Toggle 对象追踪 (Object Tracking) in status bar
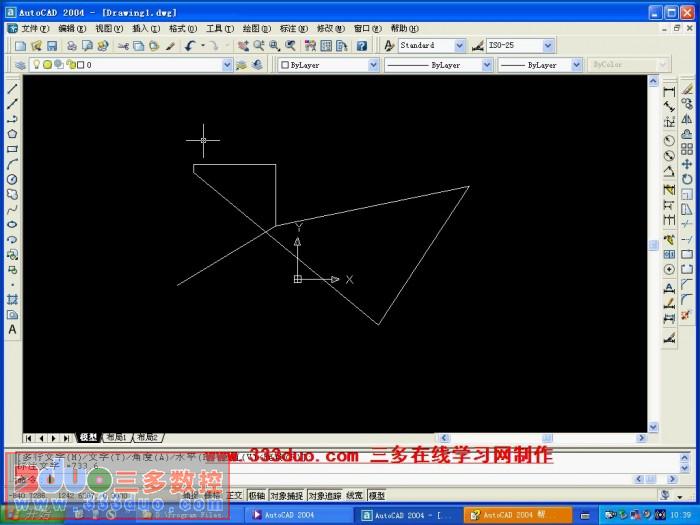Image resolution: width=700 pixels, height=525 pixels. [325, 496]
